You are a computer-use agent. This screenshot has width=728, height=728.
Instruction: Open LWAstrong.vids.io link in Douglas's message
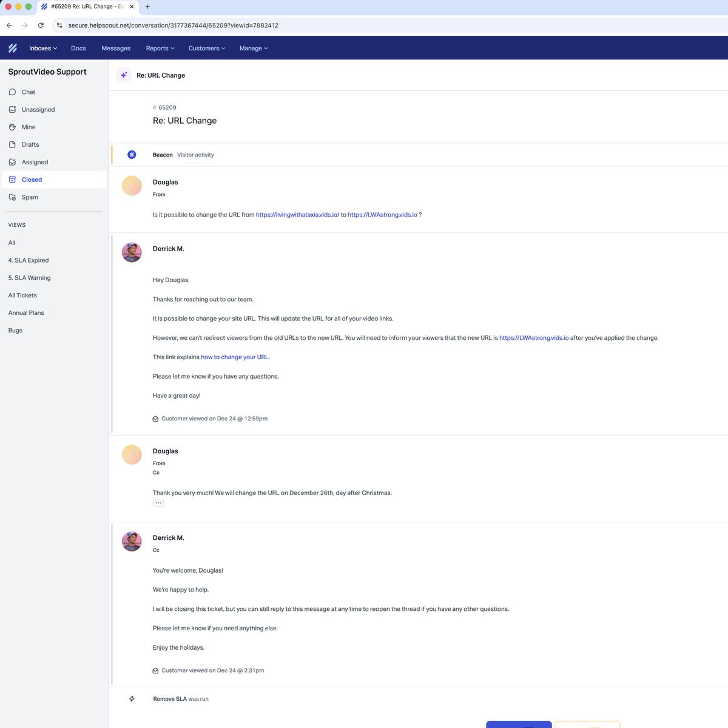tap(382, 215)
